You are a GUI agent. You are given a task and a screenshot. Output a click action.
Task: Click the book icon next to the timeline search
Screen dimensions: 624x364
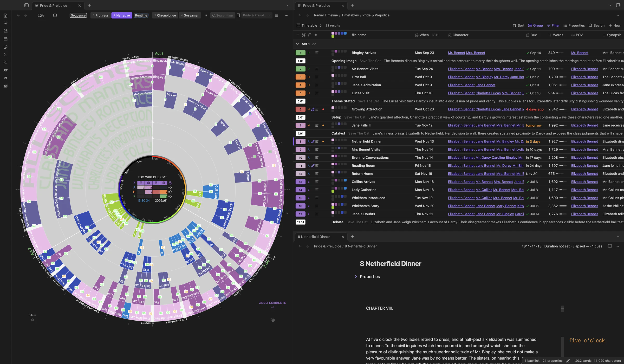238,15
